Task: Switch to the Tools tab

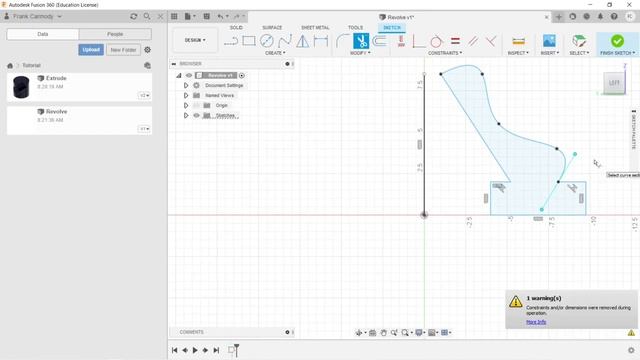Action: [355, 27]
